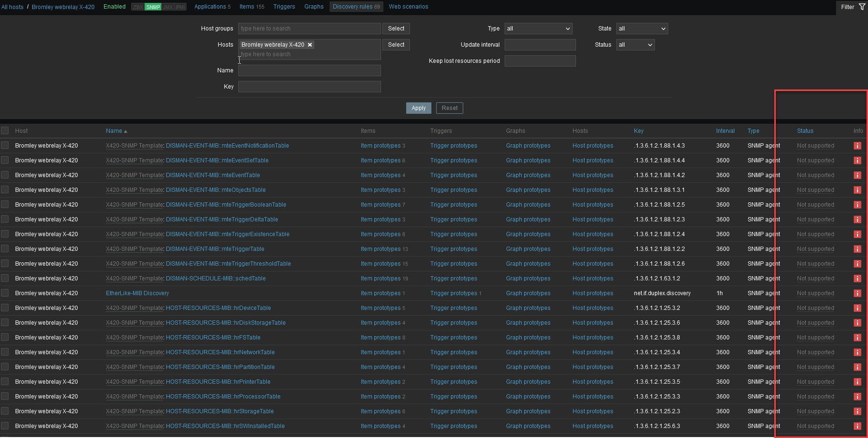868x438 pixels.
Task: Open error info icon for hrProcessorTable row
Action: [x=858, y=397]
